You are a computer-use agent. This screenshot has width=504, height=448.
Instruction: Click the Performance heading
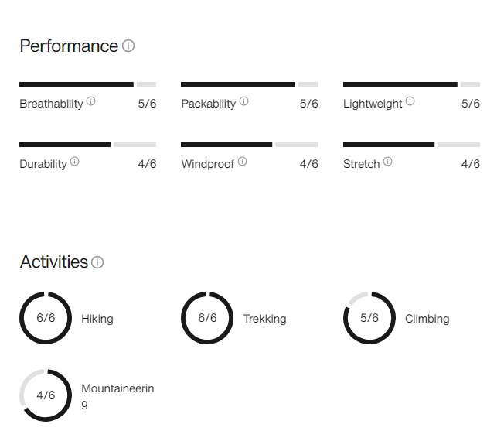(69, 46)
